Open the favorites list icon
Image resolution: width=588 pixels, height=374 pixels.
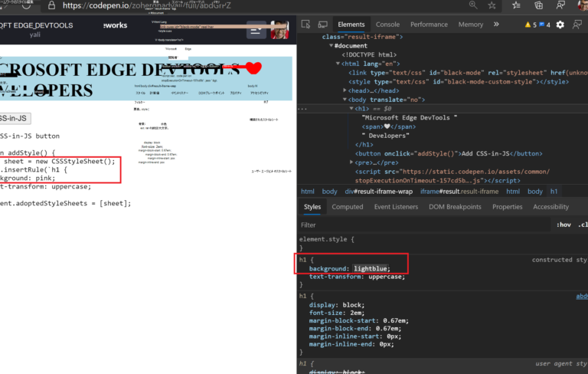[516, 5]
